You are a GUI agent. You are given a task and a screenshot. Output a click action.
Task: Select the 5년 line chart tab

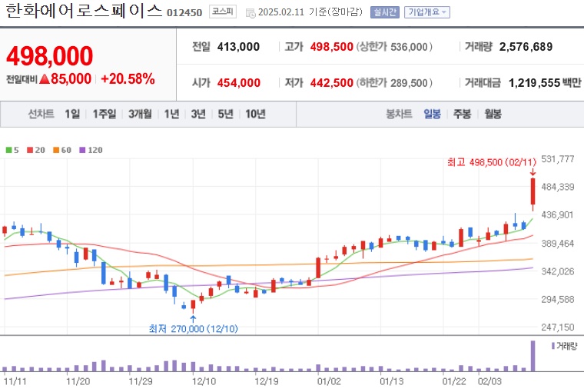click(225, 114)
